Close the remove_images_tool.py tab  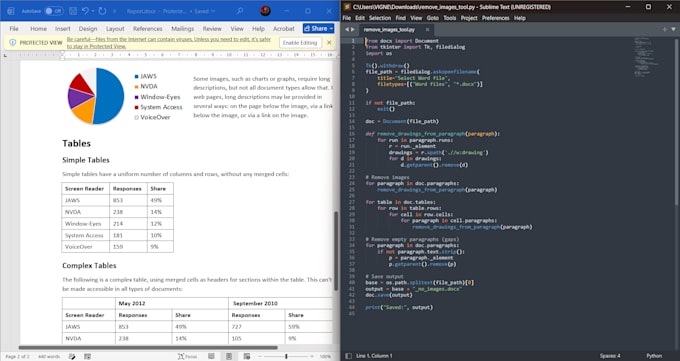point(427,30)
